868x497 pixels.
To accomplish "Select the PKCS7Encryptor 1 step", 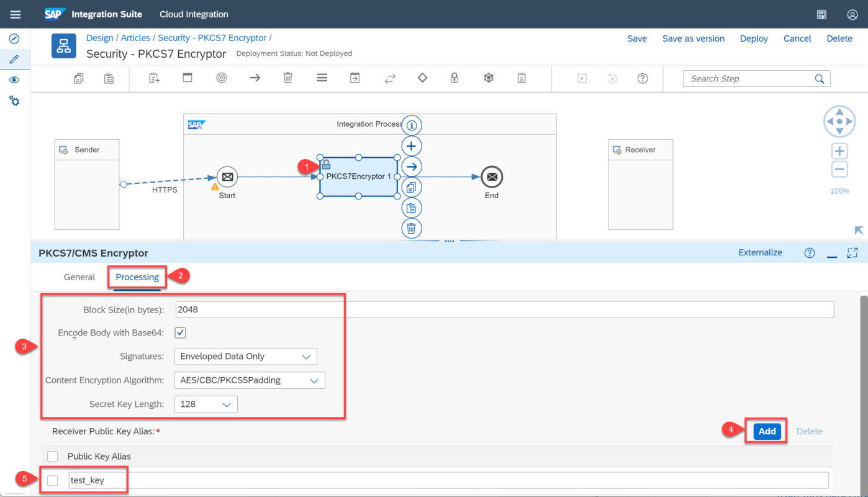I will click(x=358, y=177).
